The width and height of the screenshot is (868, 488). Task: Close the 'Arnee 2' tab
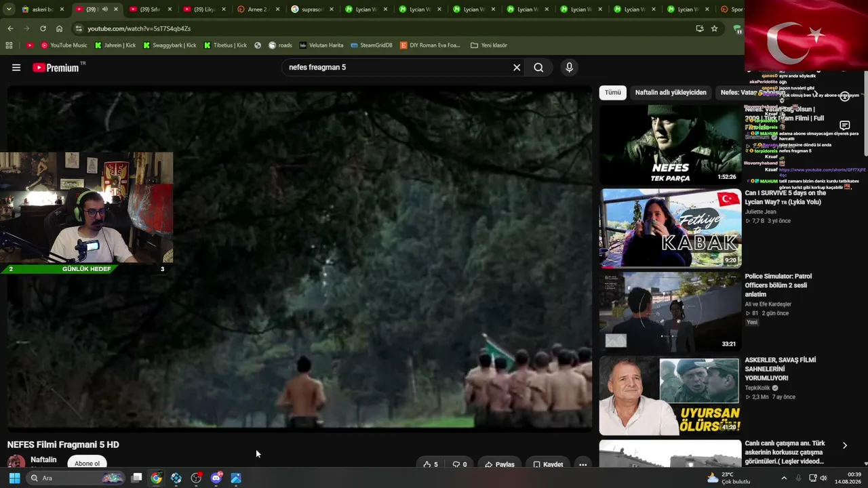pyautogui.click(x=277, y=9)
